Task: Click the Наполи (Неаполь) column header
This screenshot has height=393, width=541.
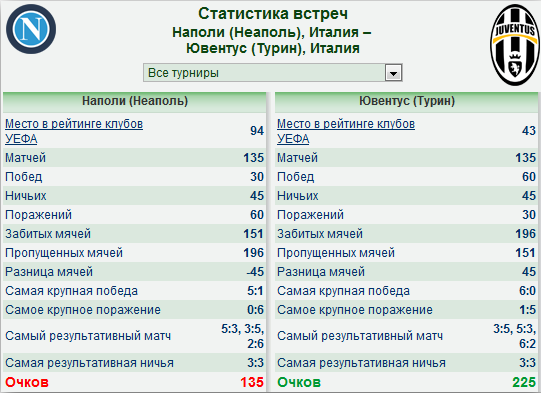Action: click(x=135, y=101)
